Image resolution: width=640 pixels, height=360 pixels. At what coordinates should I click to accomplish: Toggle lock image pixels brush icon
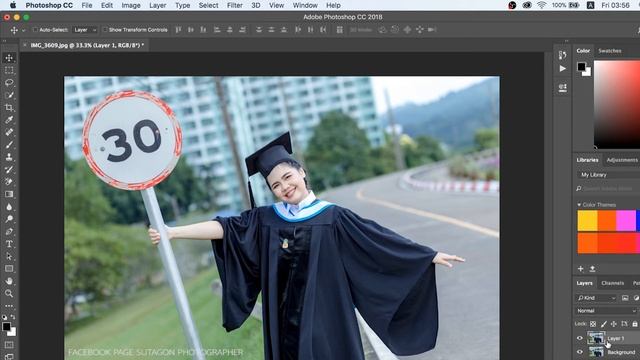point(603,324)
